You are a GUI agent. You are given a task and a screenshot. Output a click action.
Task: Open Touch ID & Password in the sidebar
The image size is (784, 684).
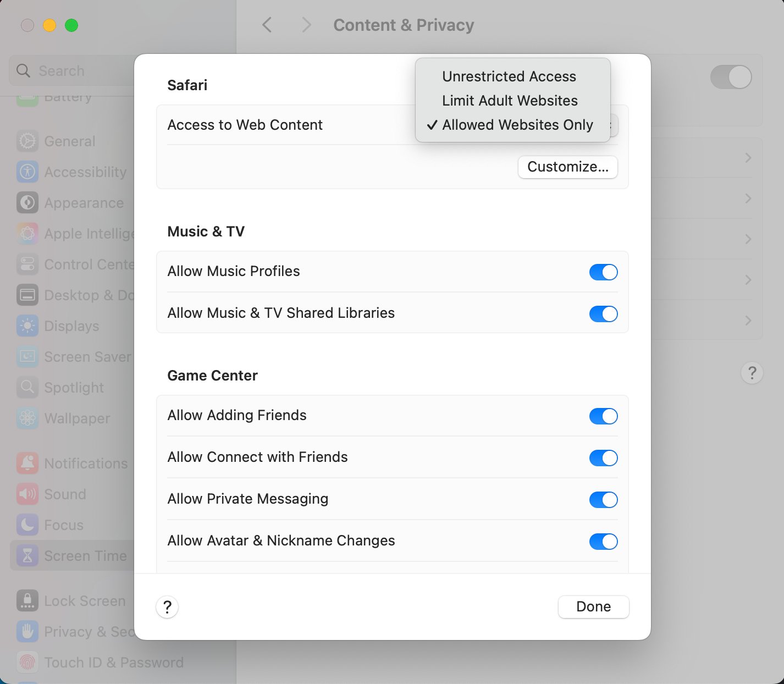click(100, 663)
